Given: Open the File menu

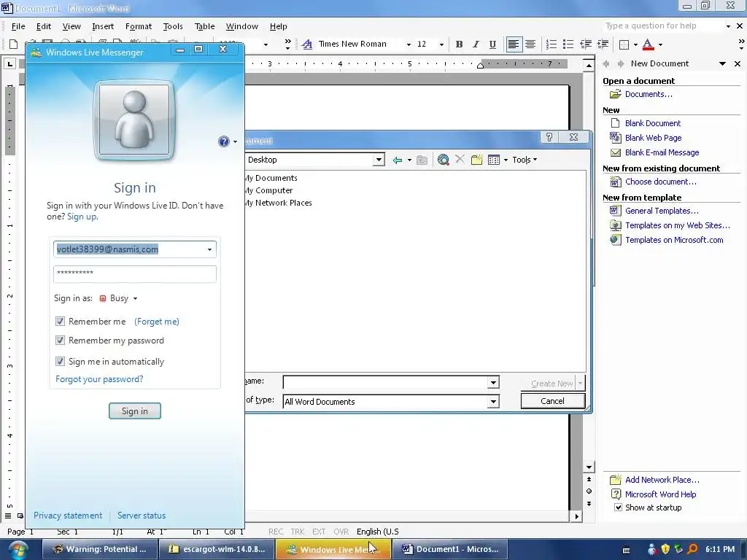Looking at the screenshot, I should [18, 27].
